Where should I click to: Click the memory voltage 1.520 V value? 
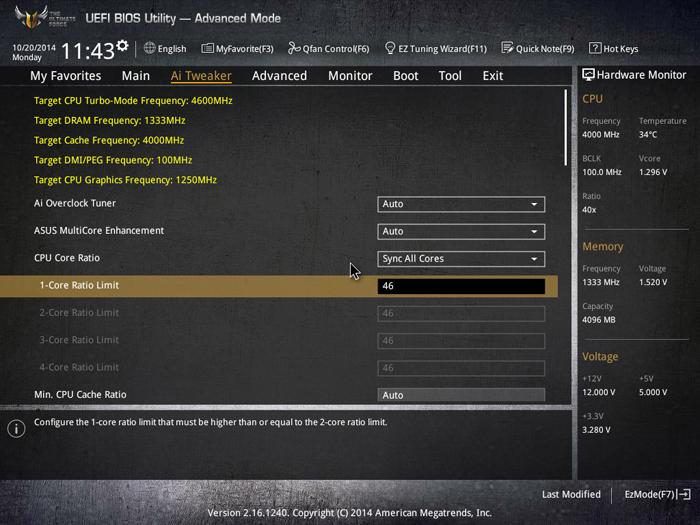click(653, 282)
